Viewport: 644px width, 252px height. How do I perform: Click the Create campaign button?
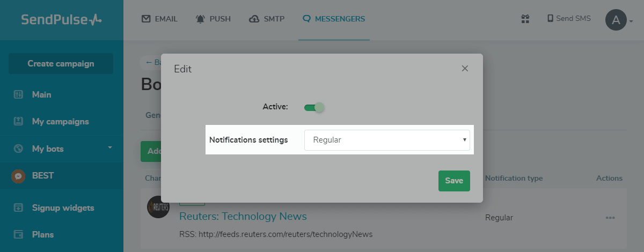[x=61, y=64]
